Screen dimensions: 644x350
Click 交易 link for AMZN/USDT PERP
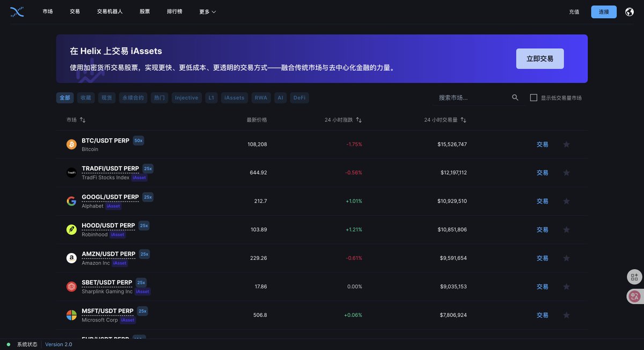(x=543, y=258)
